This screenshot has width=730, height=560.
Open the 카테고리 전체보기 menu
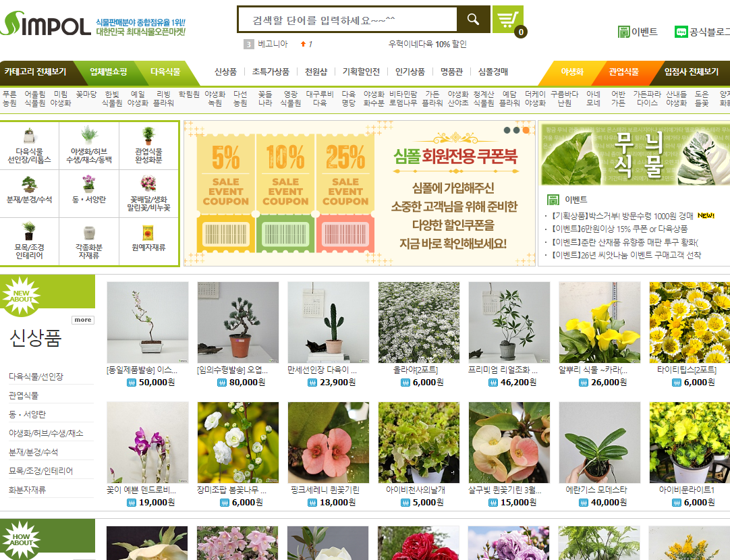(35, 72)
